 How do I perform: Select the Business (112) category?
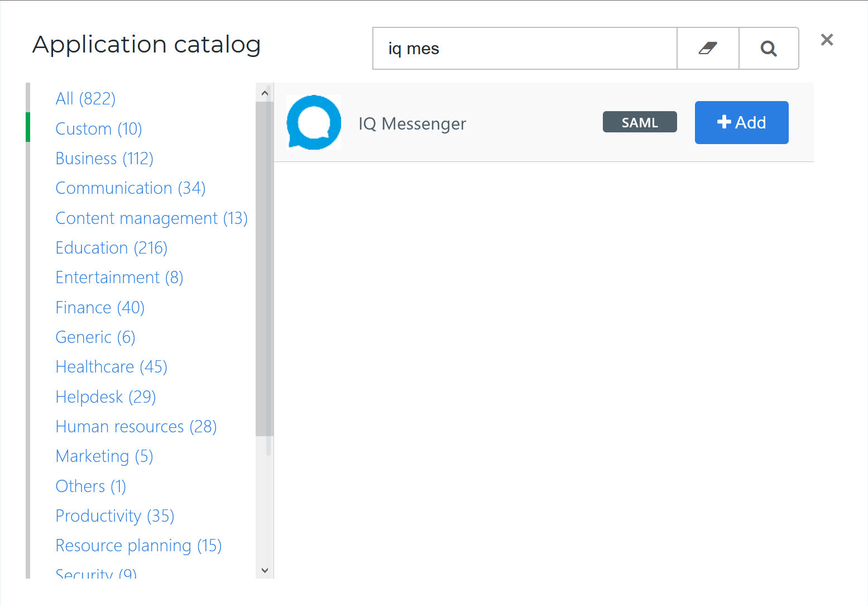[x=104, y=159]
